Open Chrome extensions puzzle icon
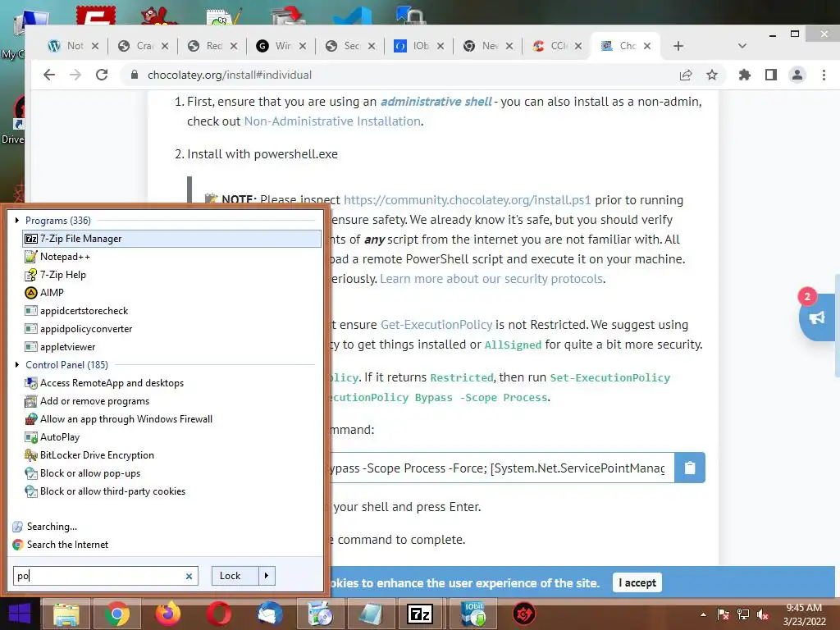This screenshot has width=840, height=630. click(x=745, y=75)
